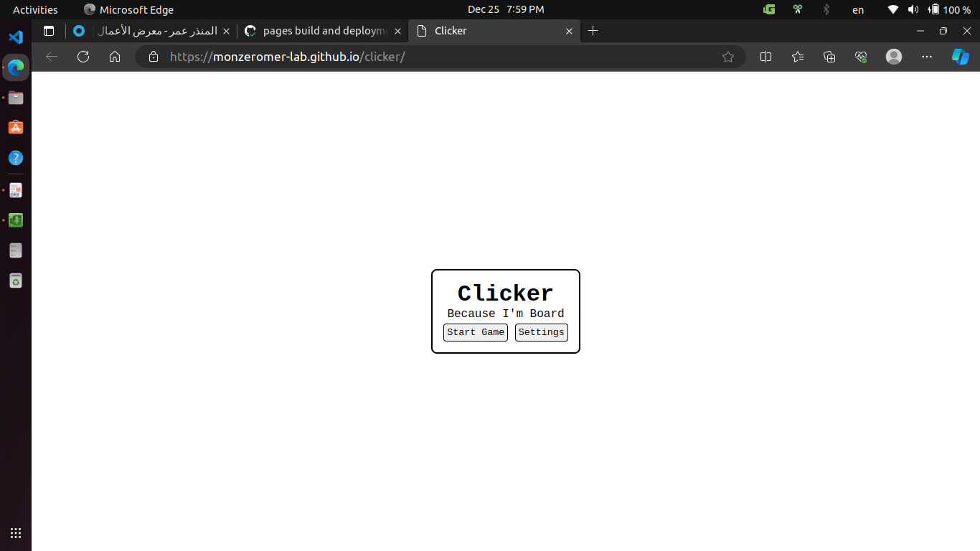Click the green G tray icon
The image size is (980, 551).
[769, 9]
